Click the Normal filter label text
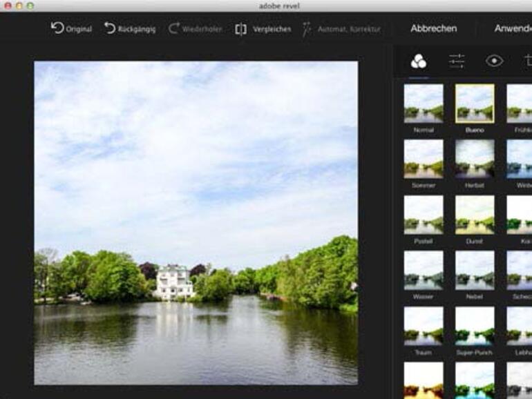The height and width of the screenshot is (399, 532). 424,130
